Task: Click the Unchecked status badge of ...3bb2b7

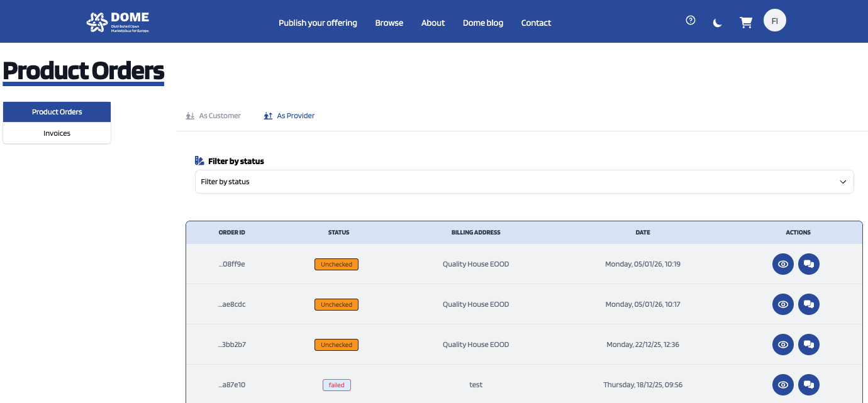Action: click(x=337, y=345)
